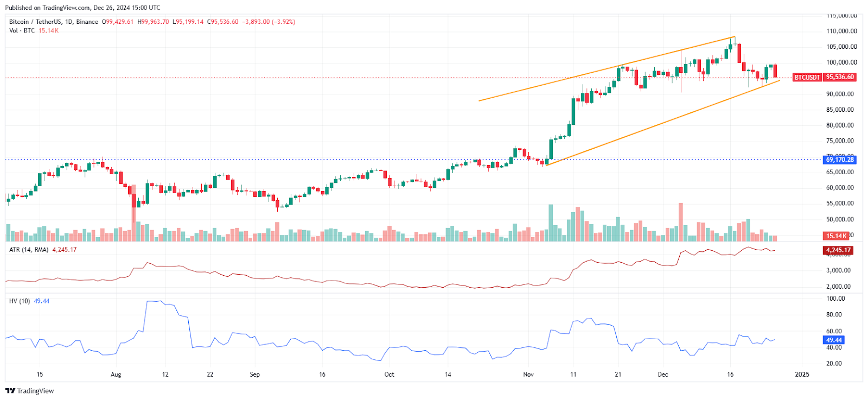Click the 80.00 HV axis label
The image size is (868, 400).
(834, 315)
